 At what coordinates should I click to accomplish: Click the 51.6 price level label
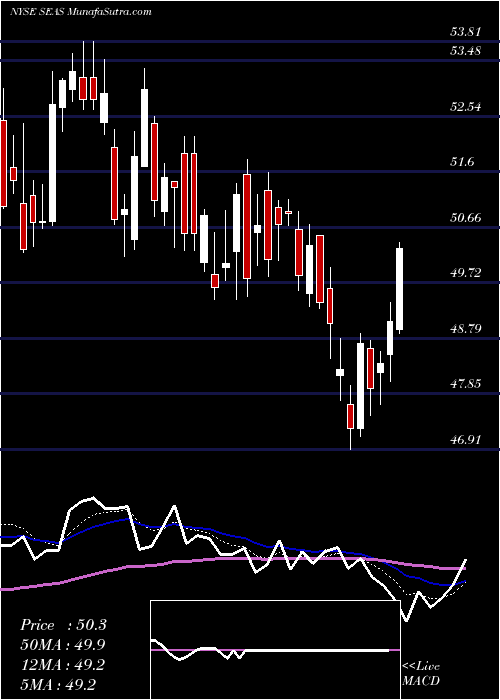click(x=462, y=162)
